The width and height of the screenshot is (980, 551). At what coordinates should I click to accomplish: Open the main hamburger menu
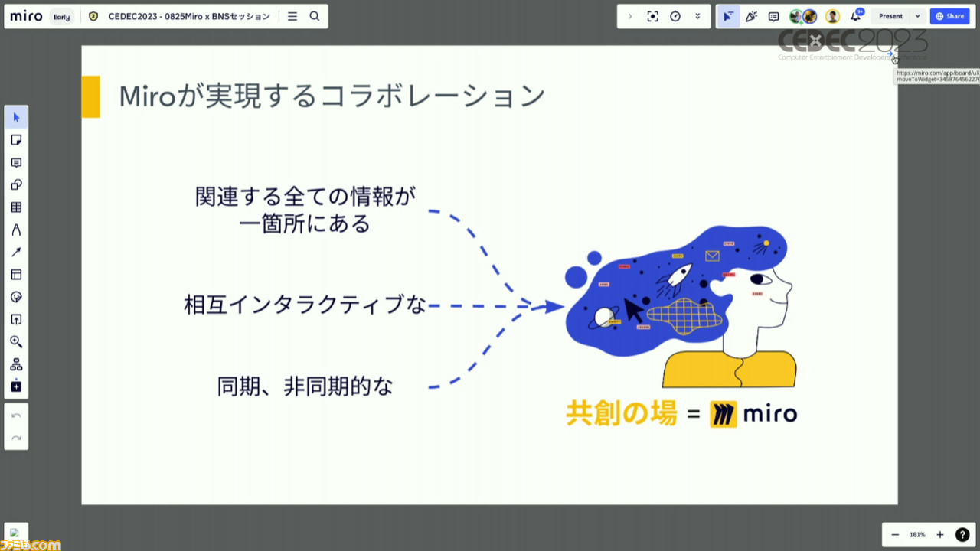pyautogui.click(x=292, y=16)
